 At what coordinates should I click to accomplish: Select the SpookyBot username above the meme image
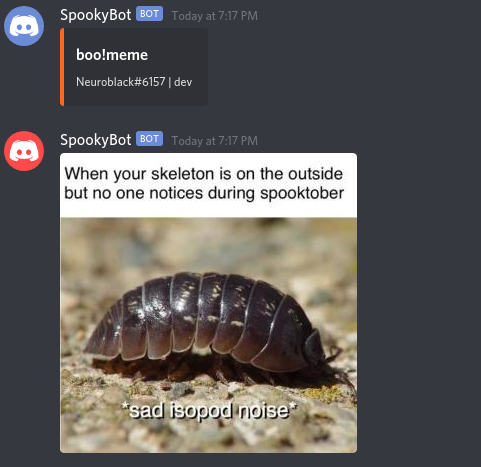96,140
